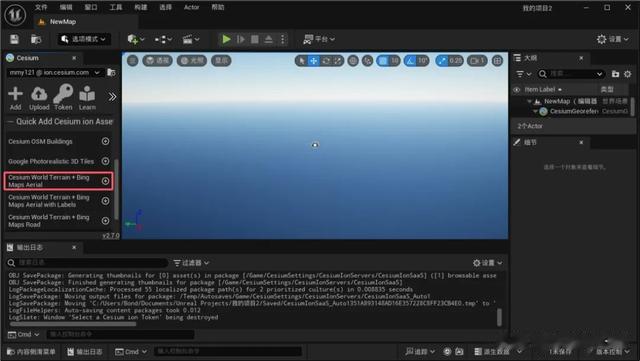This screenshot has height=361, width=640.
Task: Activate the Translate move tool in viewport
Action: [313, 61]
